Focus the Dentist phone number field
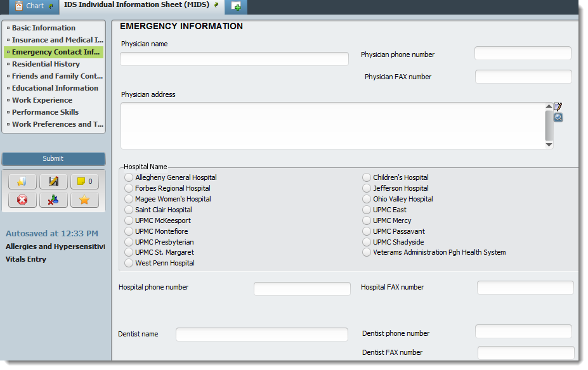The height and width of the screenshot is (370, 588). click(x=523, y=331)
